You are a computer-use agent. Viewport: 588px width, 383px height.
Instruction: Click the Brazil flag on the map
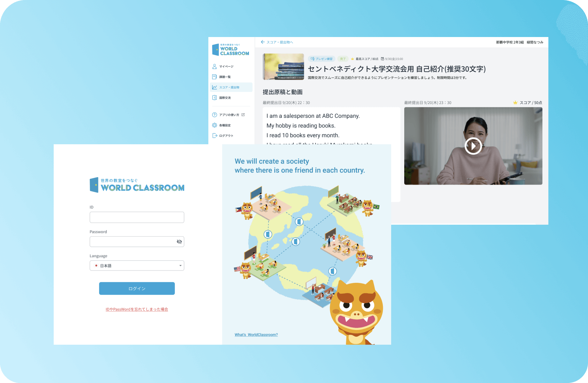(x=376, y=207)
